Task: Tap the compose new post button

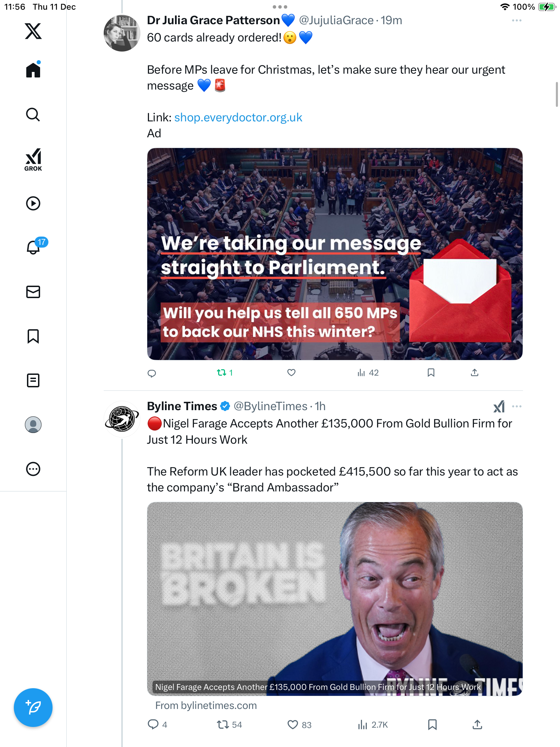Action: (x=33, y=707)
